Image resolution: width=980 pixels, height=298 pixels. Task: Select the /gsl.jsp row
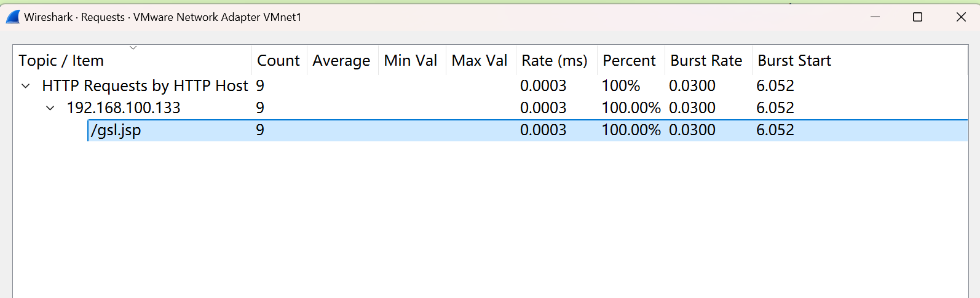tap(116, 130)
